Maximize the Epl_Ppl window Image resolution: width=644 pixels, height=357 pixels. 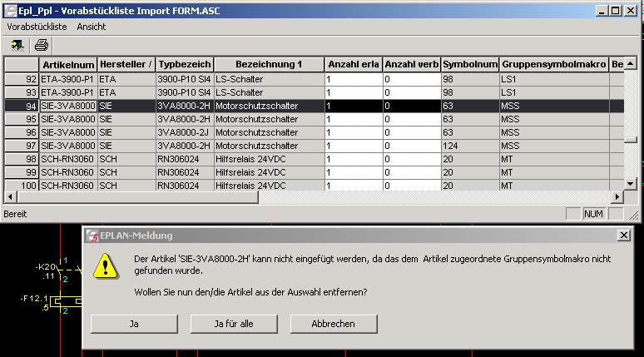615,11
